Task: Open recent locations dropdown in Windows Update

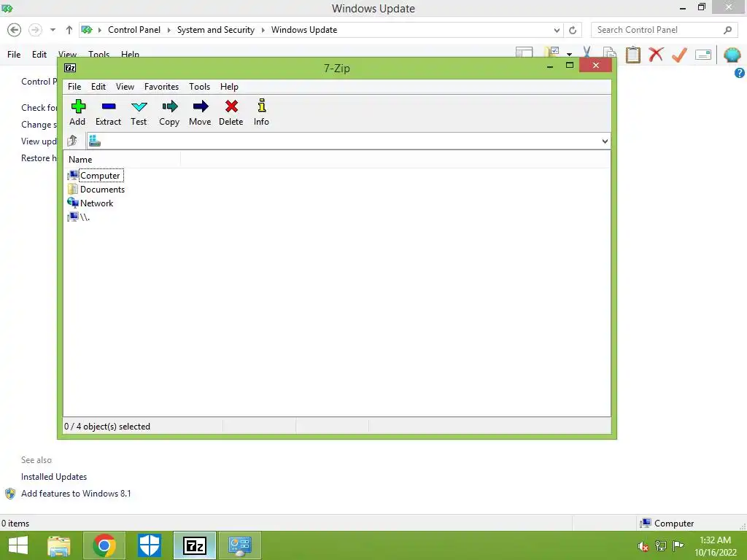Action: click(x=53, y=30)
